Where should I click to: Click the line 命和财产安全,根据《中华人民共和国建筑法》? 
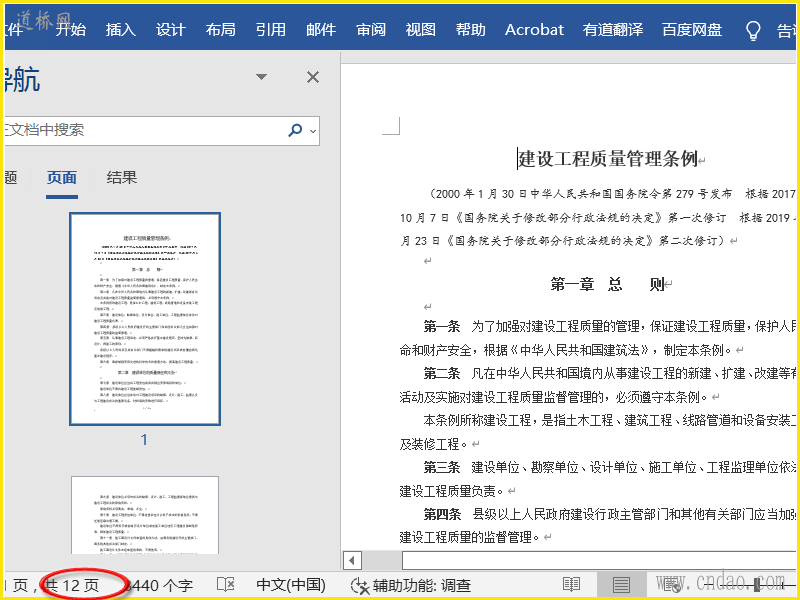(x=565, y=350)
